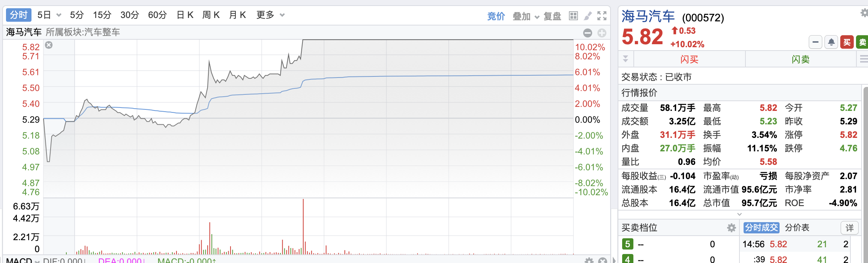Image resolution: width=868 pixels, height=263 pixels.
Task: Open quote panel settings gear at top right
Action: (x=864, y=13)
